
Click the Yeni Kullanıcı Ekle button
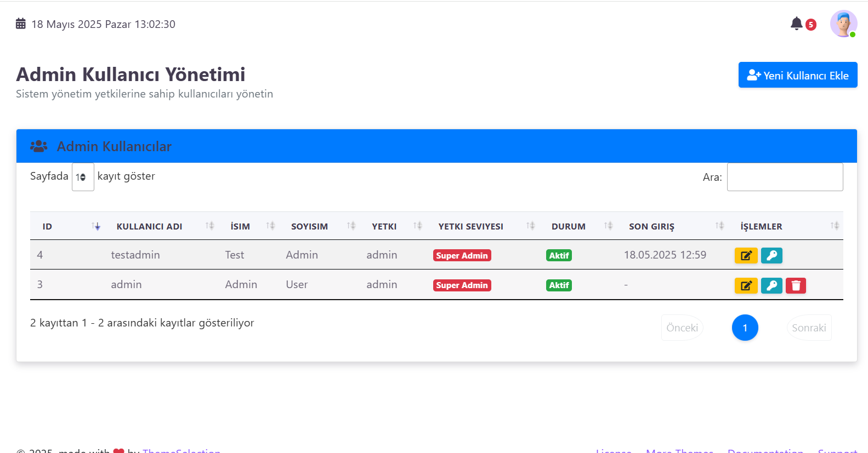[x=797, y=75]
